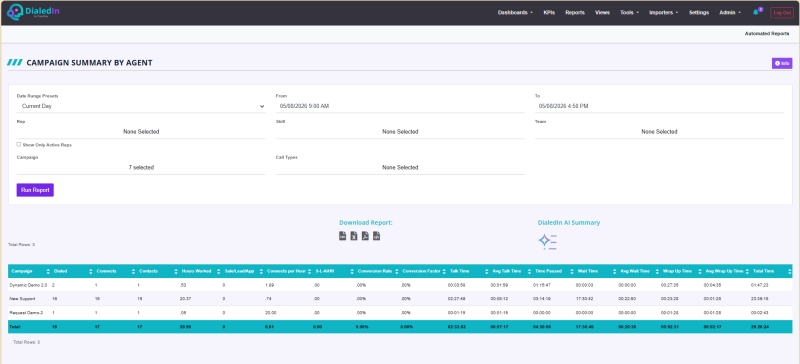Open Date Range Presets dropdown

[x=141, y=106]
